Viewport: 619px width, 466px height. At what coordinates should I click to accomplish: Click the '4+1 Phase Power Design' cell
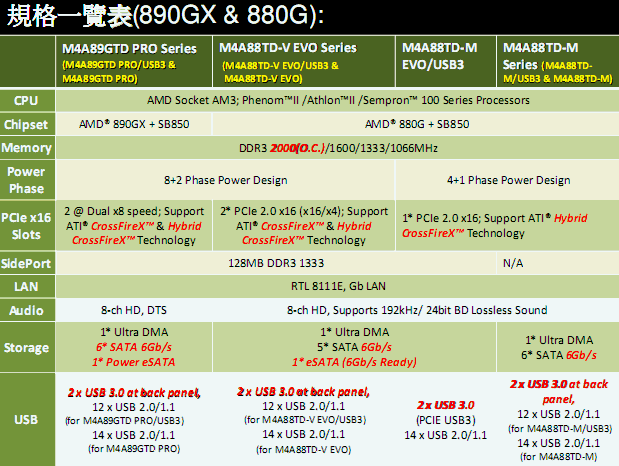[x=508, y=180]
